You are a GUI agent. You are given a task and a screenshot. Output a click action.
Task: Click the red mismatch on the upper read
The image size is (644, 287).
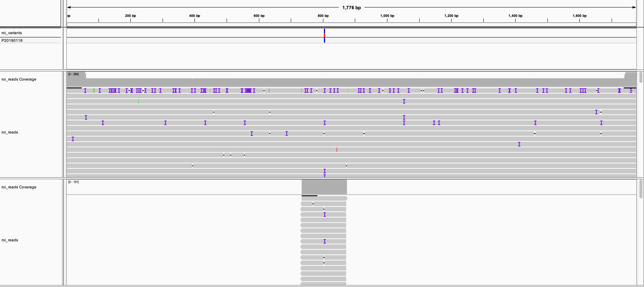pyautogui.click(x=337, y=149)
